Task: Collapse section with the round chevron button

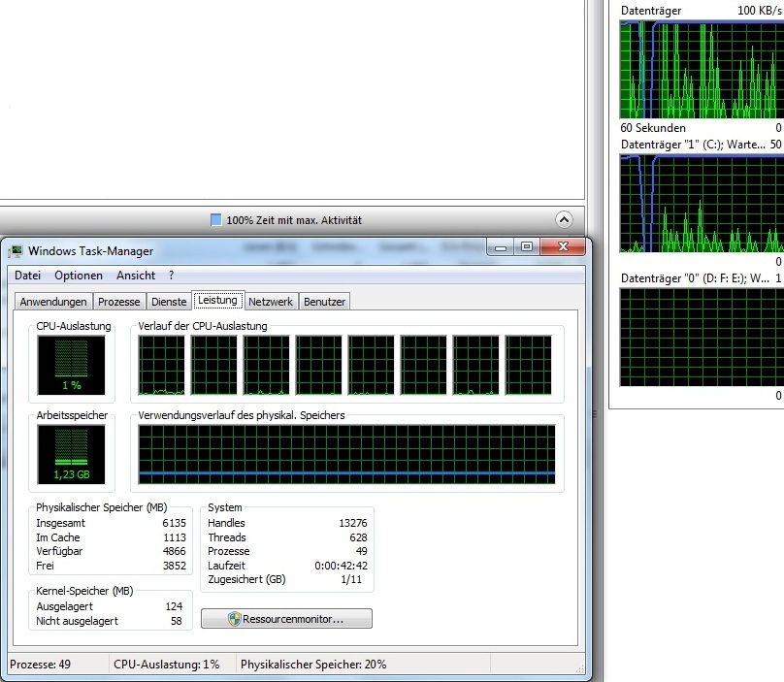Action: (x=564, y=219)
